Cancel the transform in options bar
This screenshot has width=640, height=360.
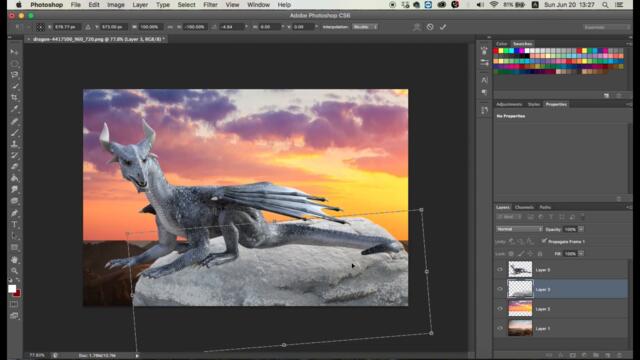point(430,27)
